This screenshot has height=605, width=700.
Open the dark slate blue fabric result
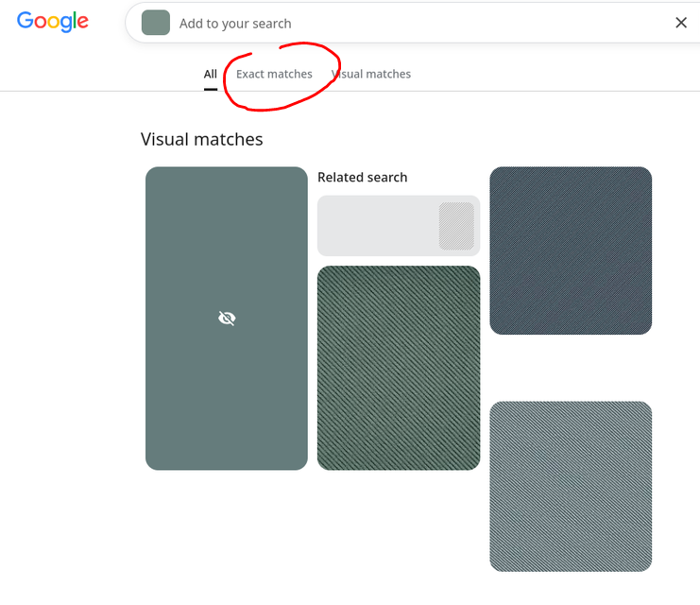[x=571, y=251]
